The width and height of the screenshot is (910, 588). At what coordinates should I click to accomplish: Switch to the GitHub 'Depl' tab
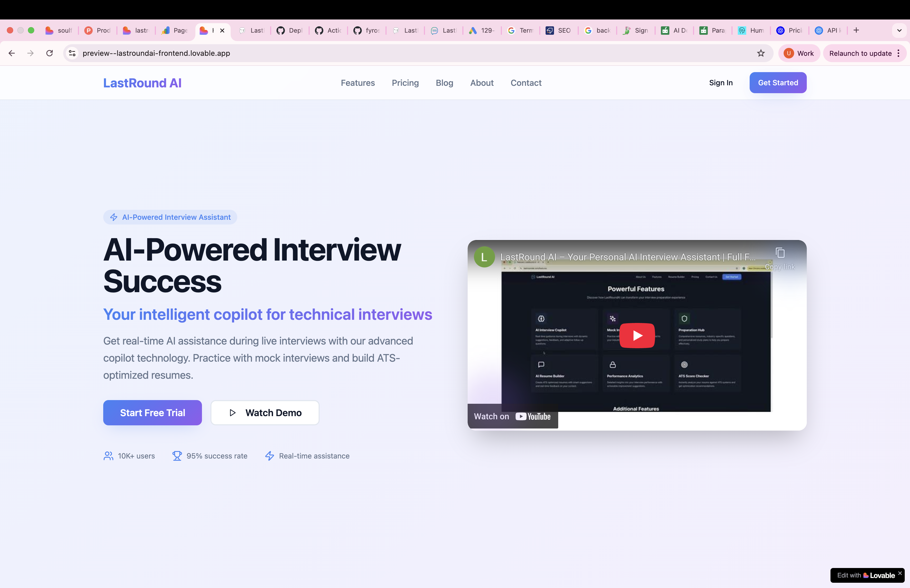click(290, 30)
